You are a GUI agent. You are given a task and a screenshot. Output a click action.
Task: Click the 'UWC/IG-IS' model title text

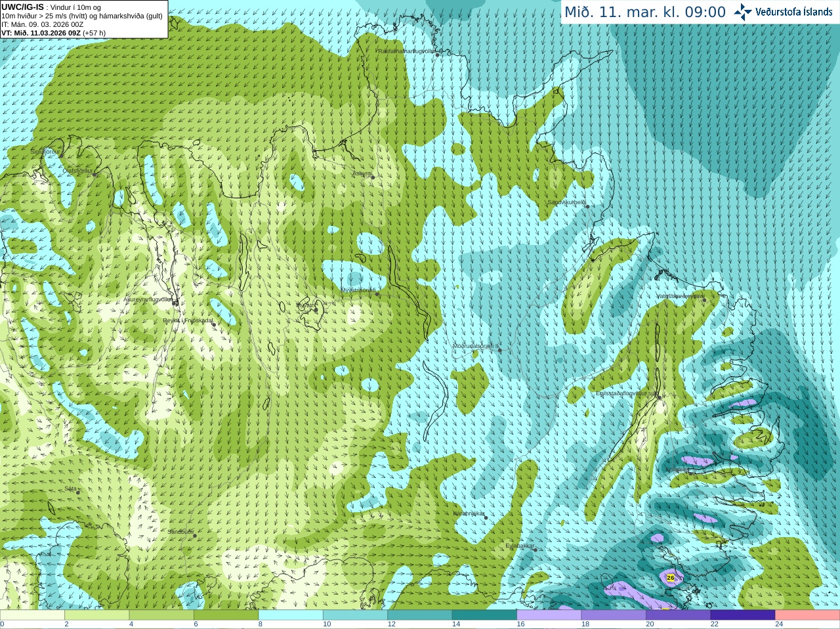[x=23, y=7]
